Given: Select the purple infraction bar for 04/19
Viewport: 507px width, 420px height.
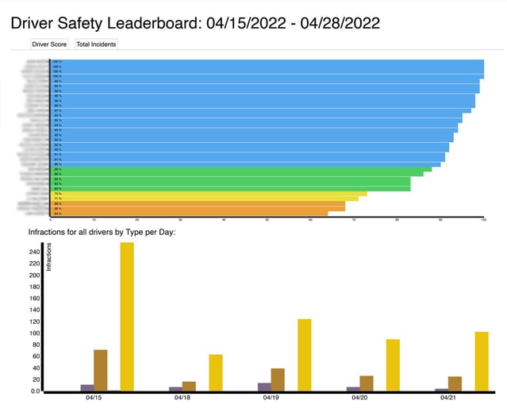Looking at the screenshot, I should coord(264,387).
